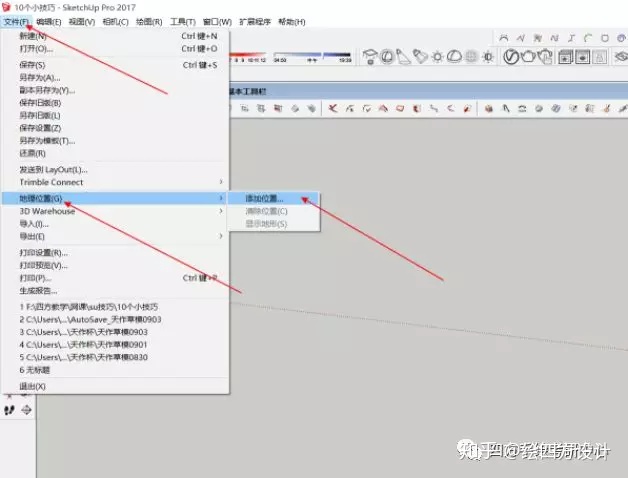Screen dimensions: 628x478
Task: Open the 扩展程序 menu
Action: 255,22
